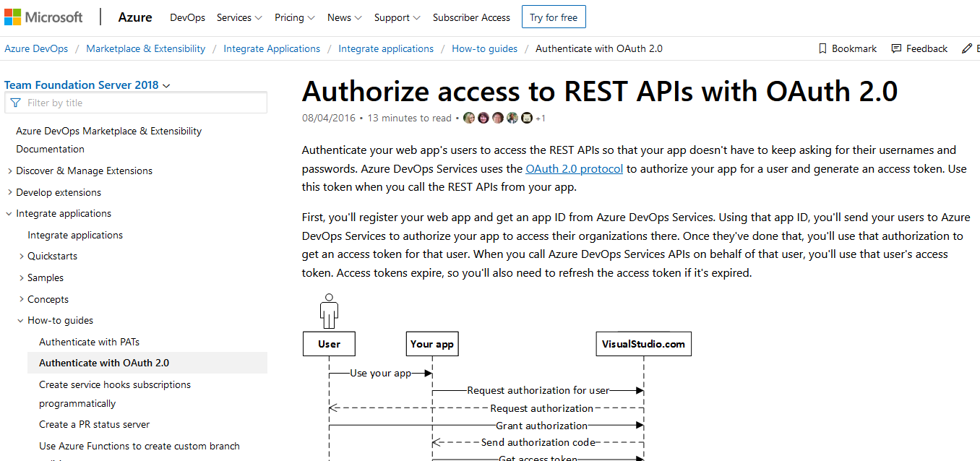Image resolution: width=980 pixels, height=461 pixels.
Task: Open the Team Foundation Server 2018 version dropdown
Action: [x=87, y=85]
